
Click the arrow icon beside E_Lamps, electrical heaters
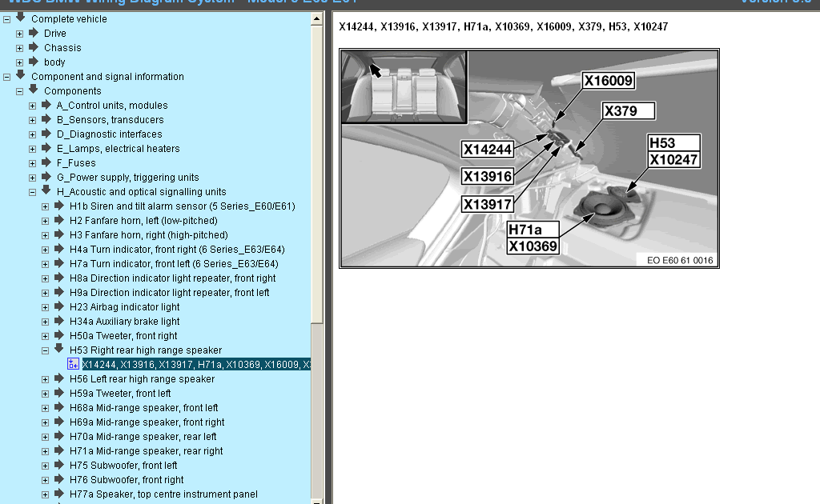tap(46, 148)
